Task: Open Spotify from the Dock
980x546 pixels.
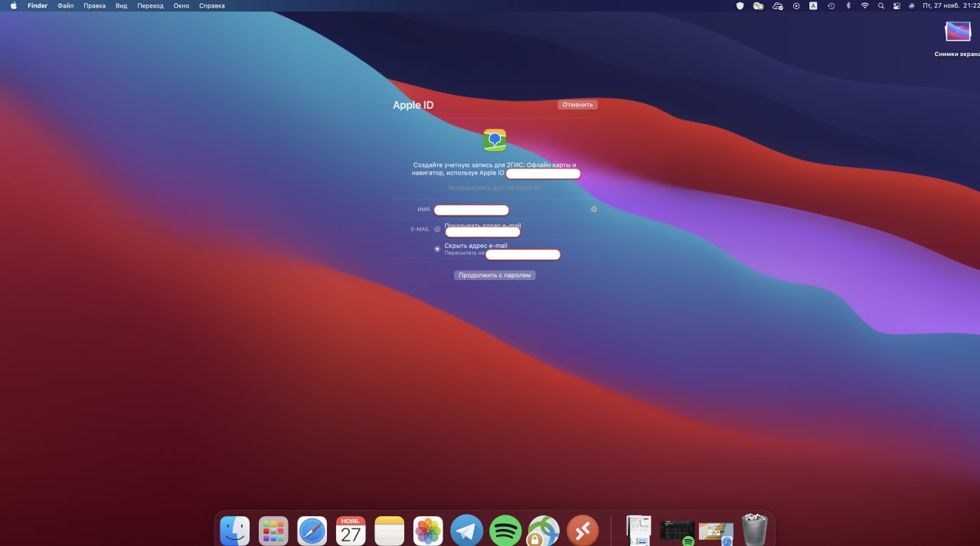Action: tap(505, 530)
